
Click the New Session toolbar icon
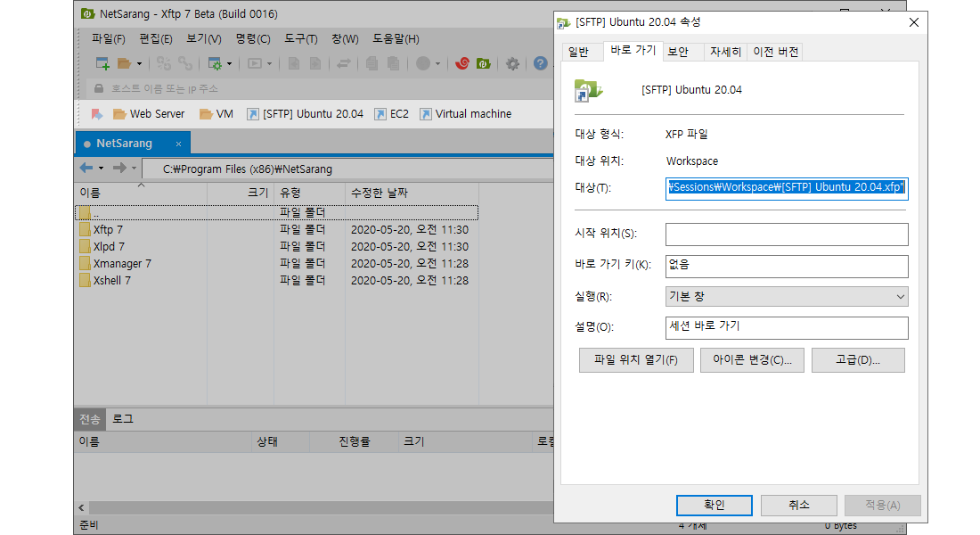[102, 63]
